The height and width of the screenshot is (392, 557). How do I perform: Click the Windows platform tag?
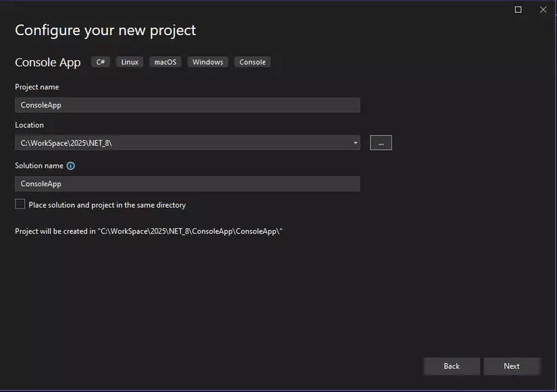[x=207, y=62]
